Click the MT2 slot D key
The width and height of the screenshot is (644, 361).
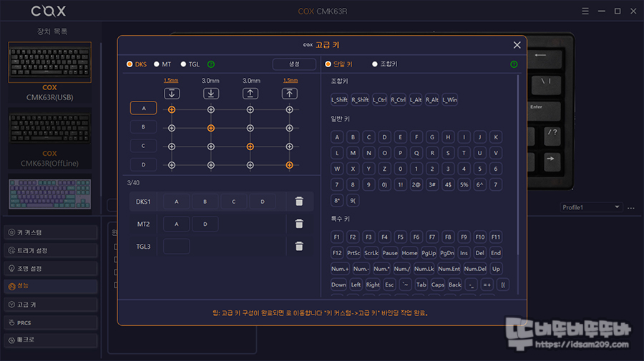tap(205, 224)
